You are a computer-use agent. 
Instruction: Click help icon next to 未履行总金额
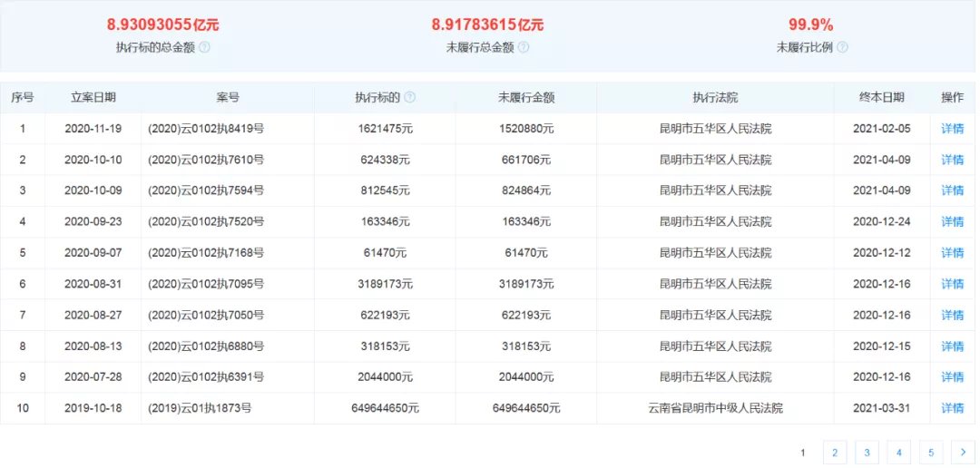[x=524, y=47]
